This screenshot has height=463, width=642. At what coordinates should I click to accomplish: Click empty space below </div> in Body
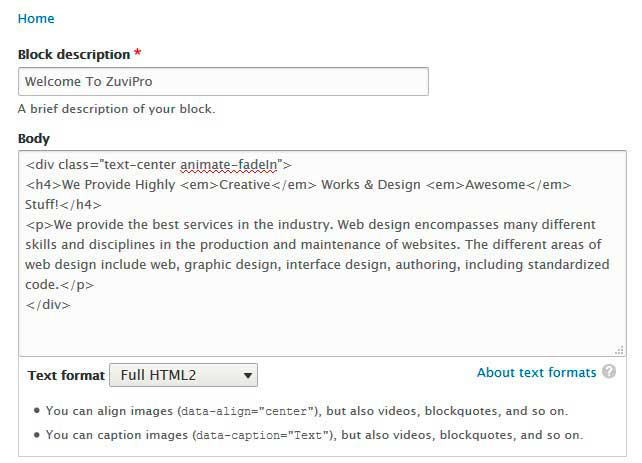pyautogui.click(x=300, y=330)
